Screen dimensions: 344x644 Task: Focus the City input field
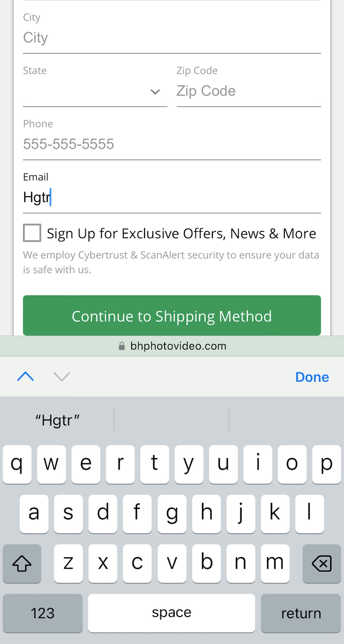[x=172, y=38]
